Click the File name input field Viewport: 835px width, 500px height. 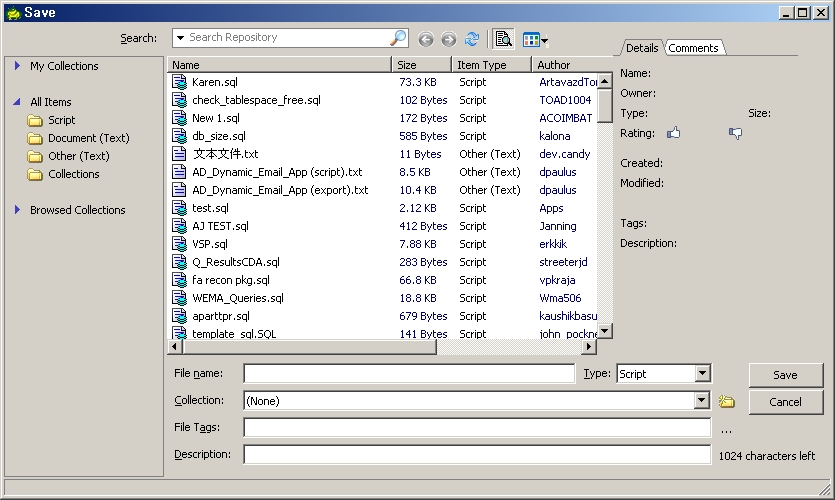409,374
